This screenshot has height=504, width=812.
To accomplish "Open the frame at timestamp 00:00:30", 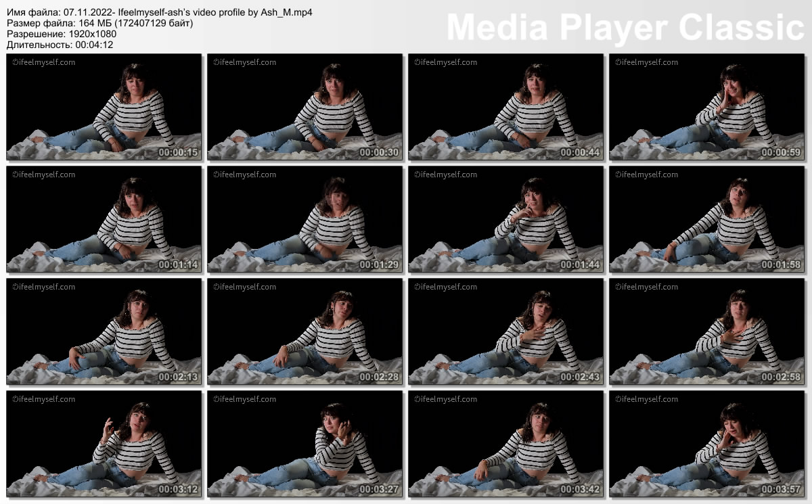I will (x=305, y=107).
